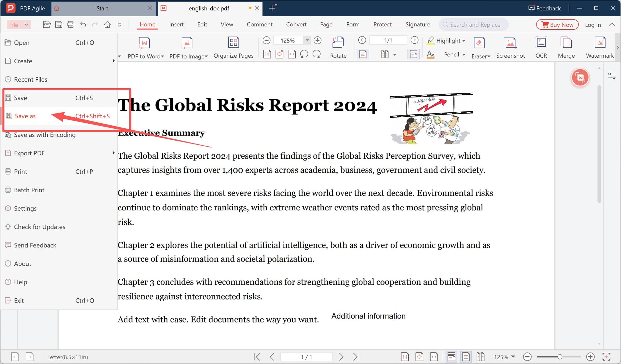
Task: Expand the Highlight options dropdown arrow
Action: tap(464, 41)
